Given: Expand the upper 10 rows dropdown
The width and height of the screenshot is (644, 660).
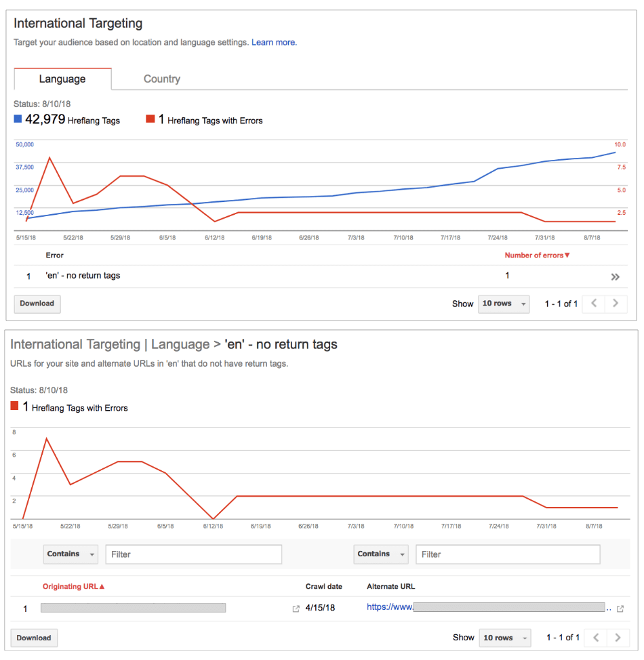Looking at the screenshot, I should (504, 304).
